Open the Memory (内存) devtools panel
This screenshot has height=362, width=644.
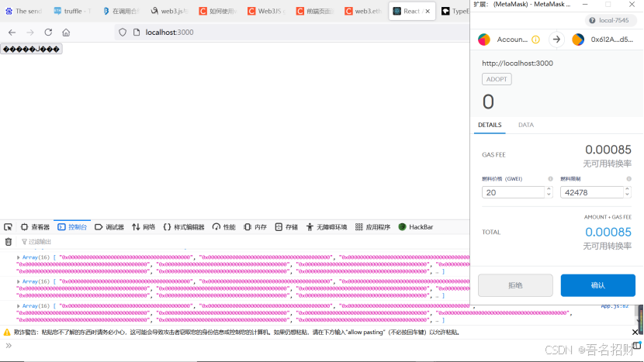[x=255, y=227]
